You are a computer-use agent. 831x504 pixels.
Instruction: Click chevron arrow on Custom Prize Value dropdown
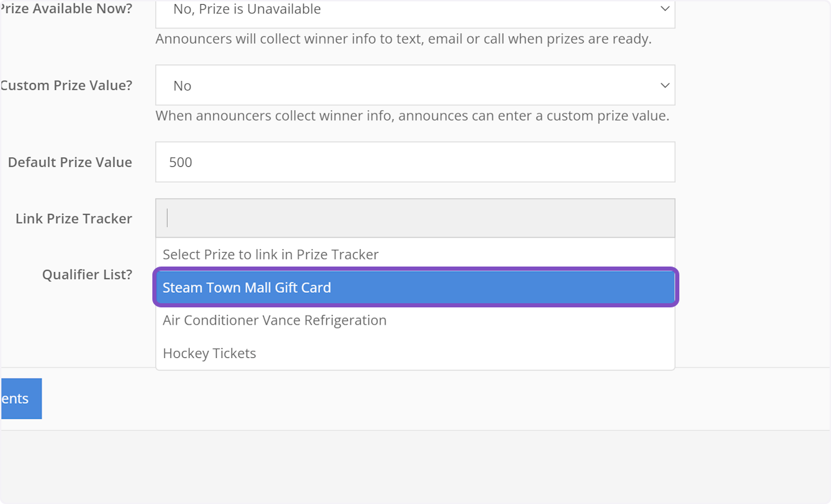665,85
